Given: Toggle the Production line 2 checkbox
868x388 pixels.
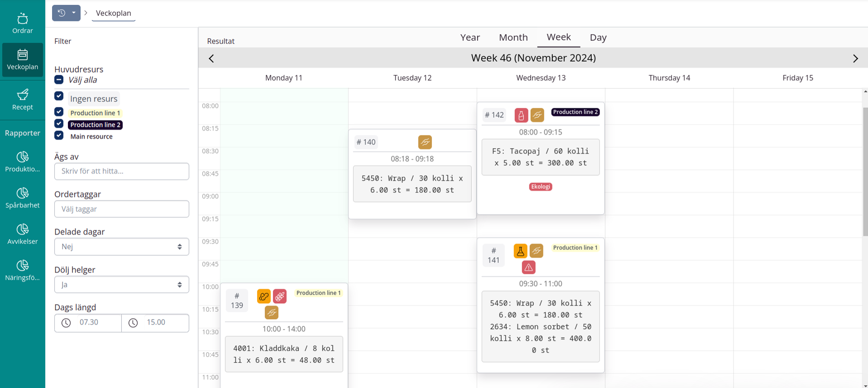Looking at the screenshot, I should point(59,124).
